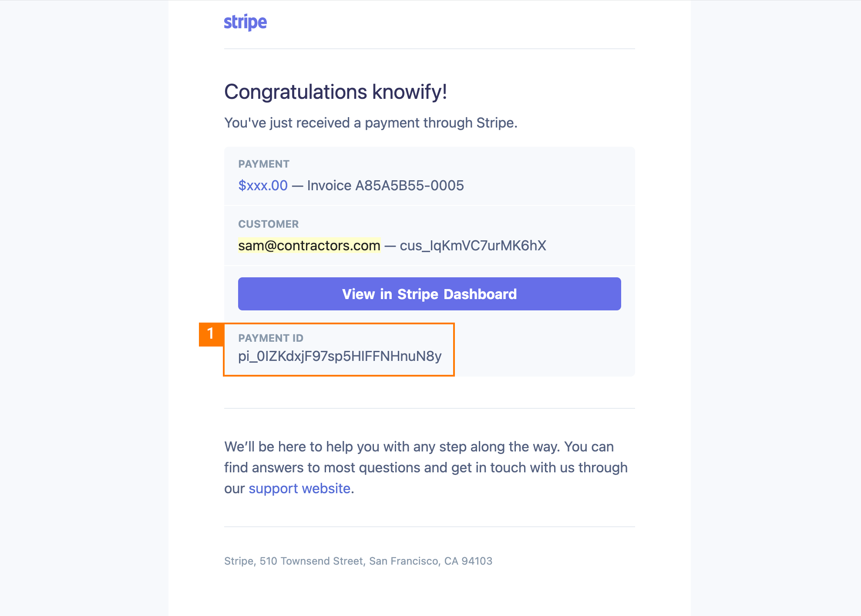This screenshot has height=616, width=861.
Task: Click the PAYMENT ID label
Action: click(271, 338)
